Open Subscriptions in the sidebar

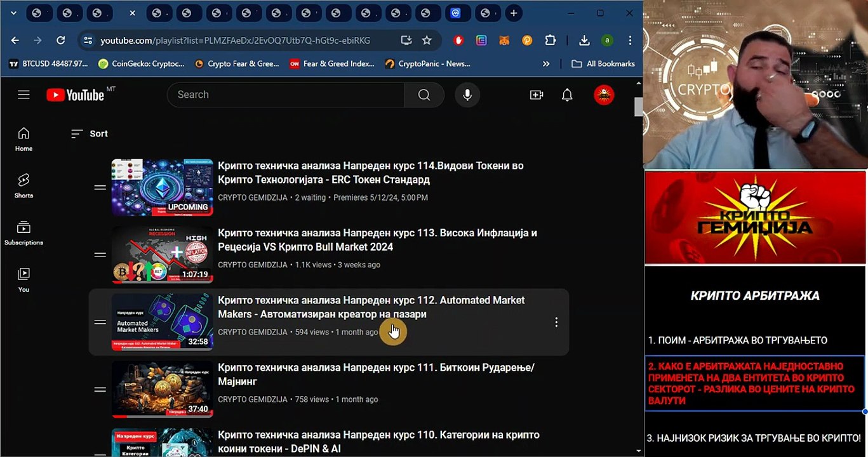pos(23,233)
